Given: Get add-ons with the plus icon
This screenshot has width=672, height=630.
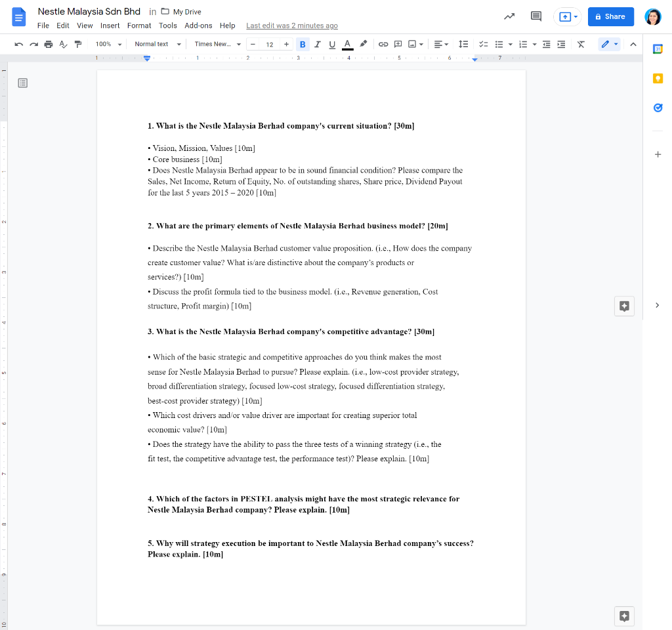Looking at the screenshot, I should (658, 154).
